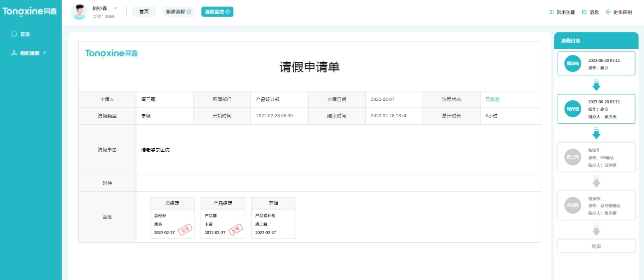Click the first 周泽楷 avatar in log

[573, 63]
